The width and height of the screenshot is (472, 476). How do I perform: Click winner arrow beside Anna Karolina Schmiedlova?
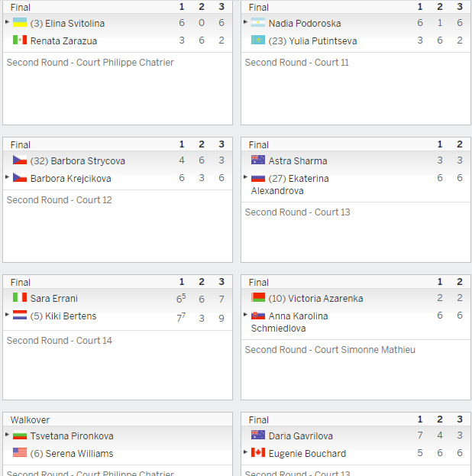[246, 314]
